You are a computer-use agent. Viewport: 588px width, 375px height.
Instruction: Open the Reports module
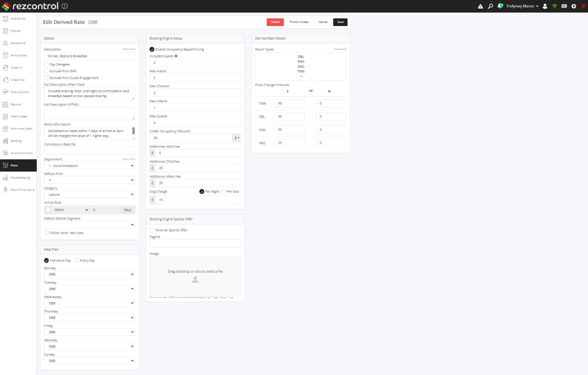coord(17,104)
